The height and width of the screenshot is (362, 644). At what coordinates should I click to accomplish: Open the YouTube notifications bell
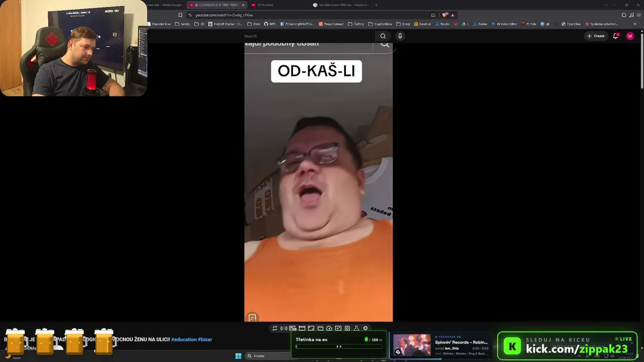click(615, 36)
